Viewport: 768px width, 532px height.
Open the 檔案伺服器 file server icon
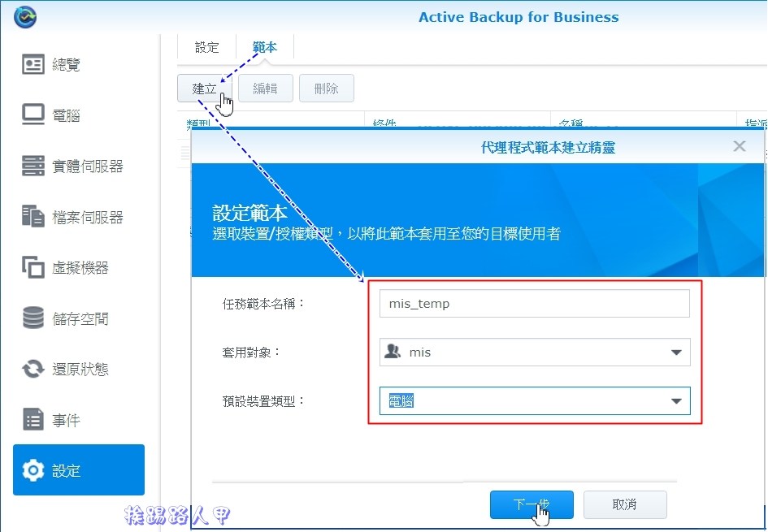pyautogui.click(x=33, y=216)
